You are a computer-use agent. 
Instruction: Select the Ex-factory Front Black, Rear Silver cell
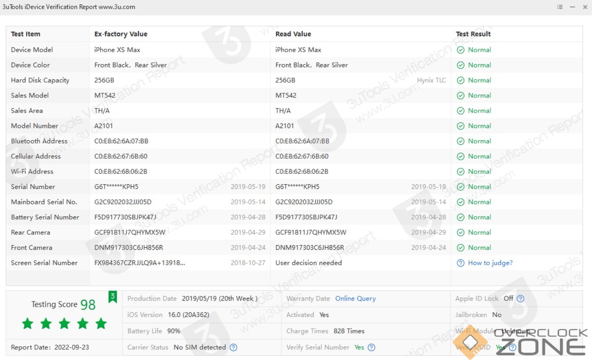coord(131,65)
